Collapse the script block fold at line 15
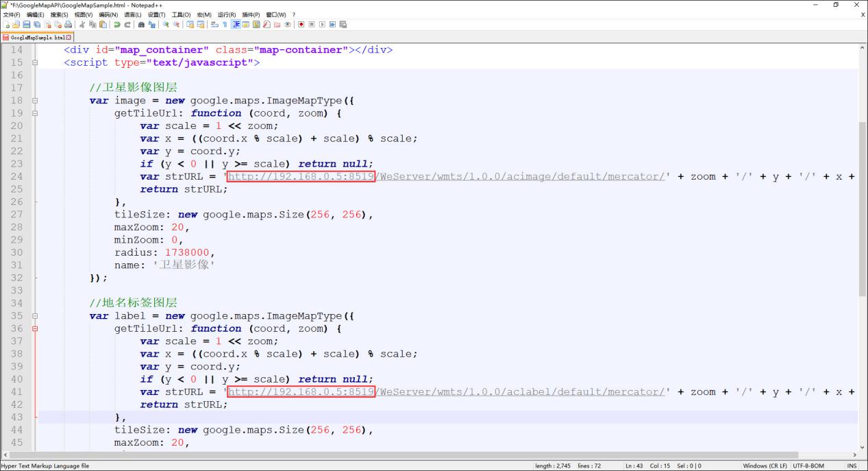This screenshot has height=471, width=868. 35,63
